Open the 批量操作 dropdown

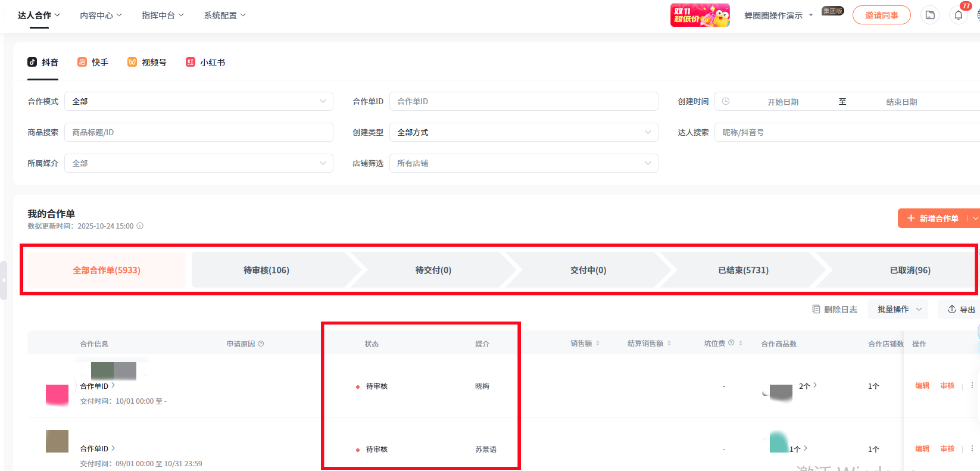coord(898,310)
